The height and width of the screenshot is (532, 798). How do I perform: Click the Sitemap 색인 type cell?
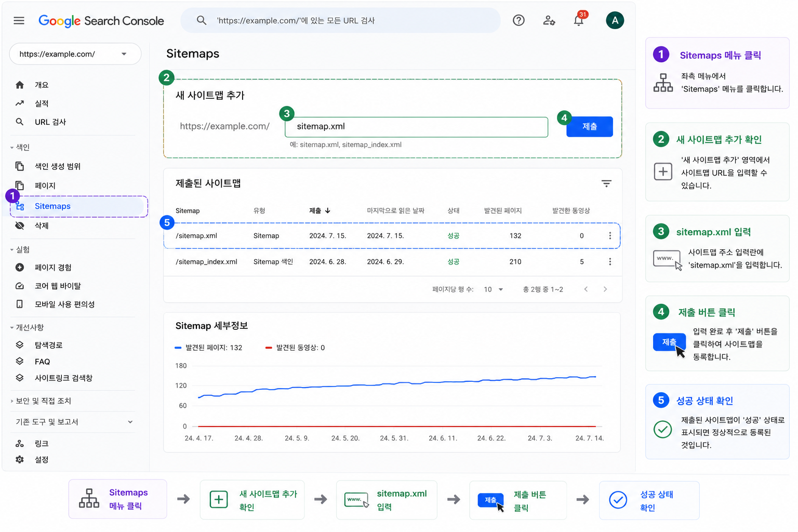(x=273, y=262)
